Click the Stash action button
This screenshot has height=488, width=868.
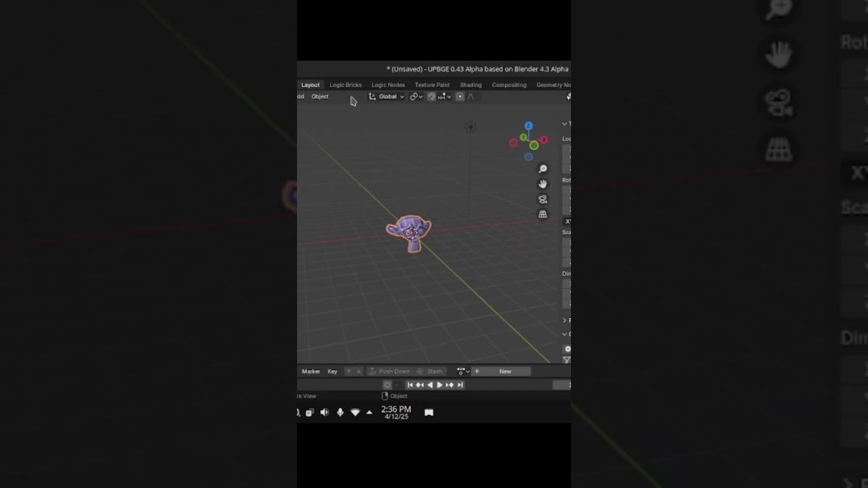click(x=430, y=371)
